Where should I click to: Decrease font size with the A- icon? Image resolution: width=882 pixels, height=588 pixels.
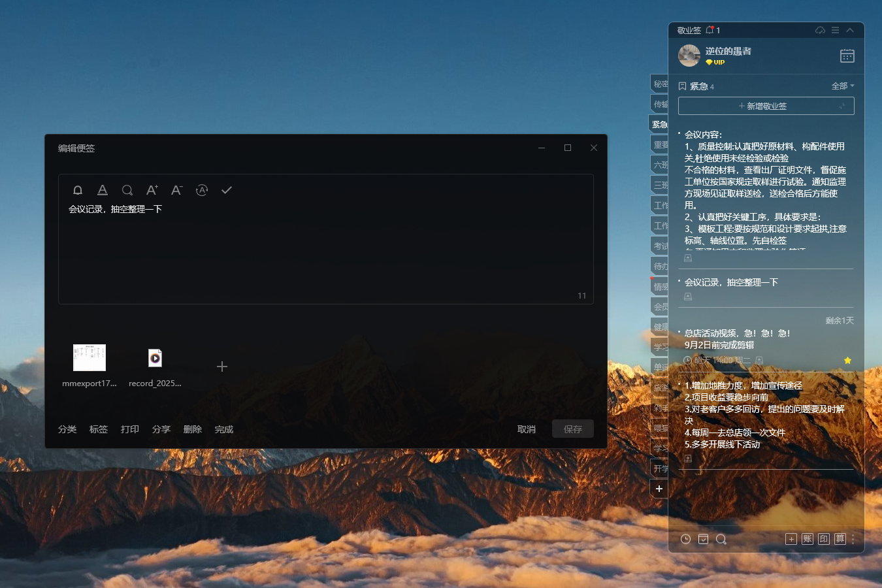pyautogui.click(x=177, y=190)
